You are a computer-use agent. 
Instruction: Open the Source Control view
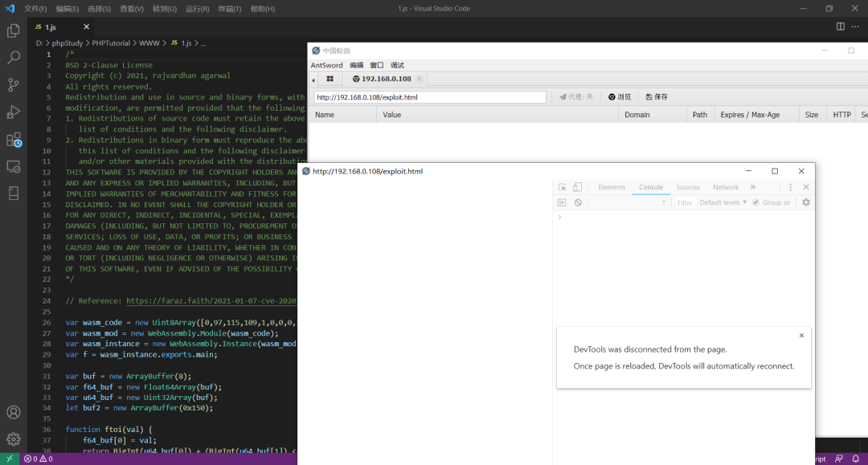pos(14,84)
